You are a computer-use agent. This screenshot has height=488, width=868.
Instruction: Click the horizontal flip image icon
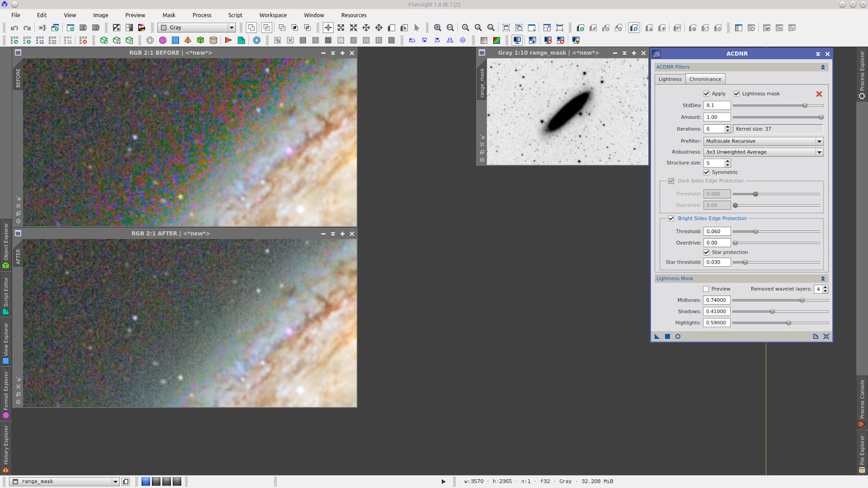450,40
